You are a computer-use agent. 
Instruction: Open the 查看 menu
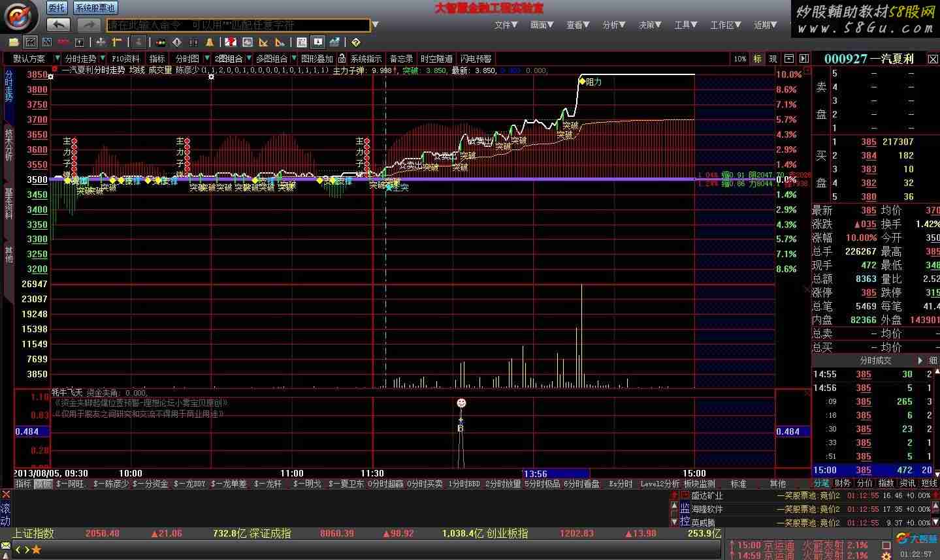click(578, 25)
